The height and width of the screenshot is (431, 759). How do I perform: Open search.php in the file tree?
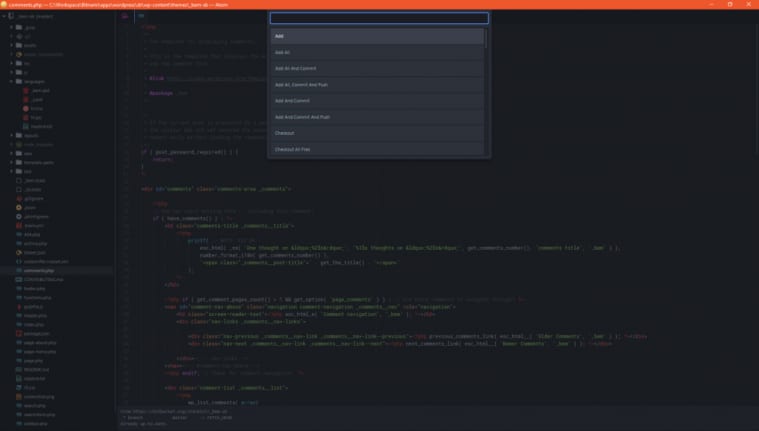click(35, 406)
